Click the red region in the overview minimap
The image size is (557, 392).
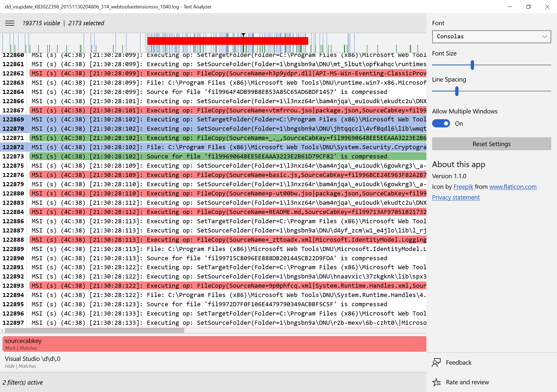pyautogui.click(x=227, y=41)
